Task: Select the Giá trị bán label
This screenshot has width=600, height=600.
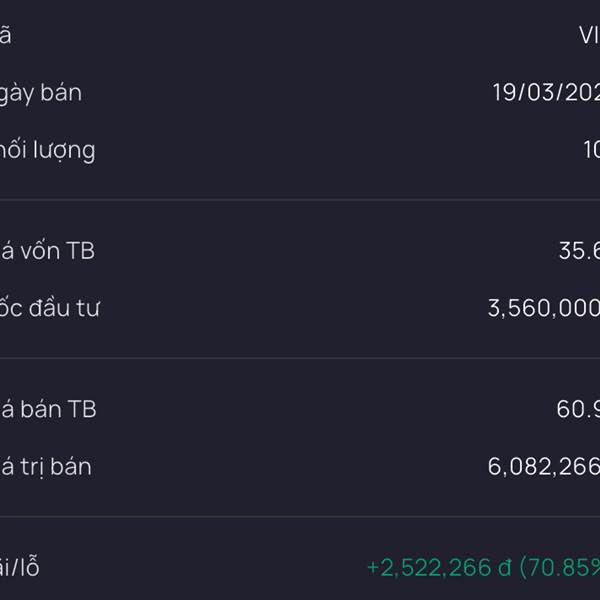Action: click(x=46, y=466)
